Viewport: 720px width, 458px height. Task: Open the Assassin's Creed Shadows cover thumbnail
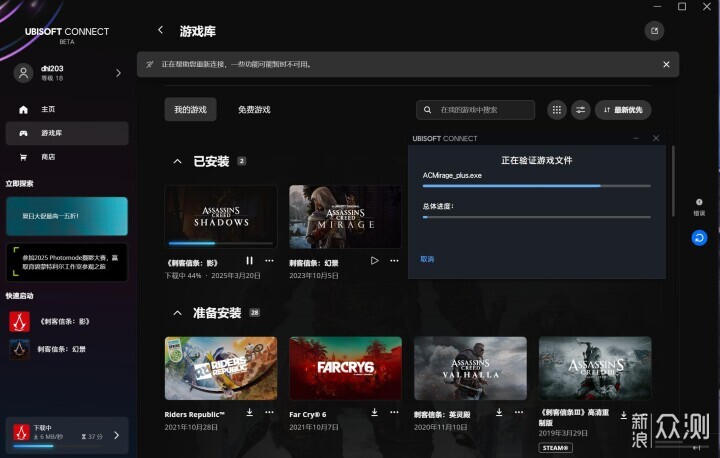pos(221,216)
